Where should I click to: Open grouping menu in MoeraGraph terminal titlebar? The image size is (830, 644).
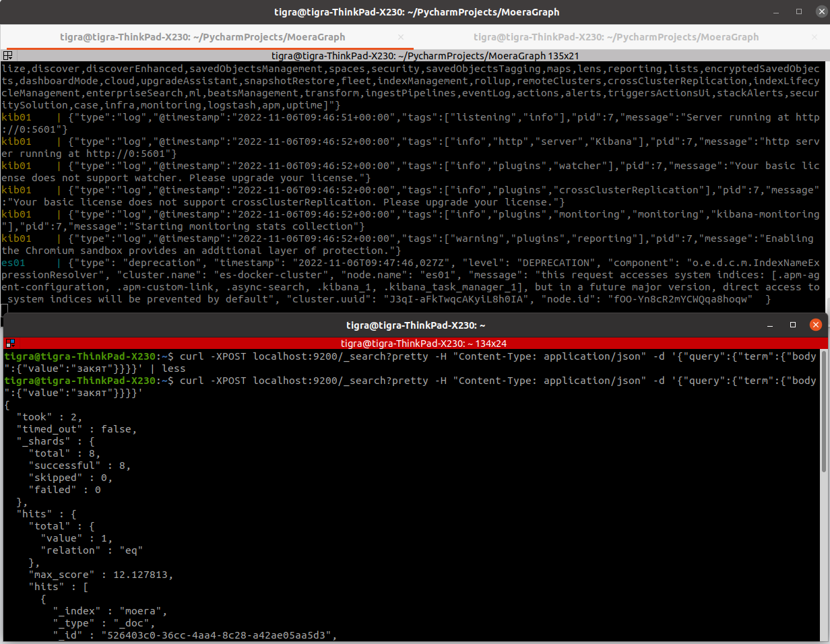(x=7, y=57)
